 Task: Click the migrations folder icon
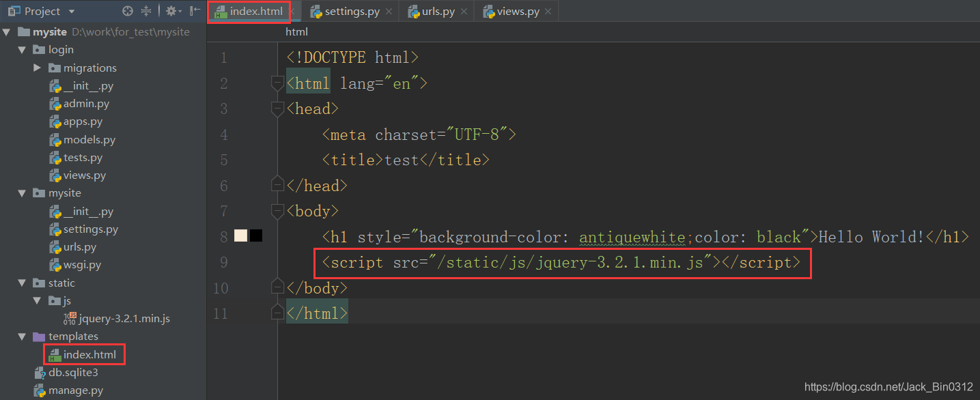[55, 68]
